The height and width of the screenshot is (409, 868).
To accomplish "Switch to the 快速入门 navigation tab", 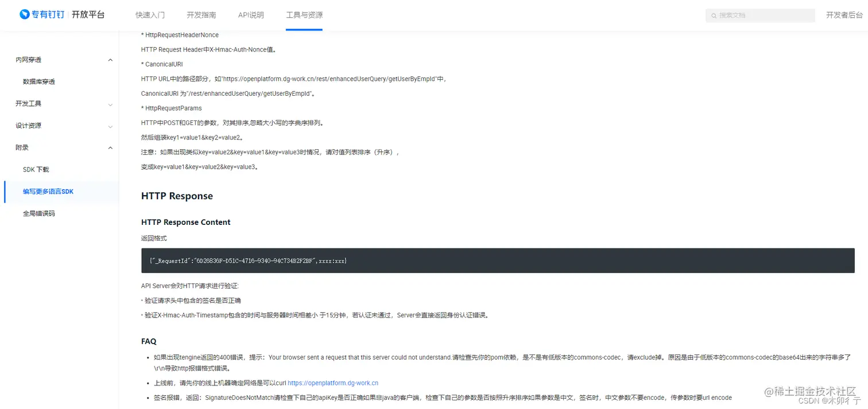I will [x=150, y=15].
